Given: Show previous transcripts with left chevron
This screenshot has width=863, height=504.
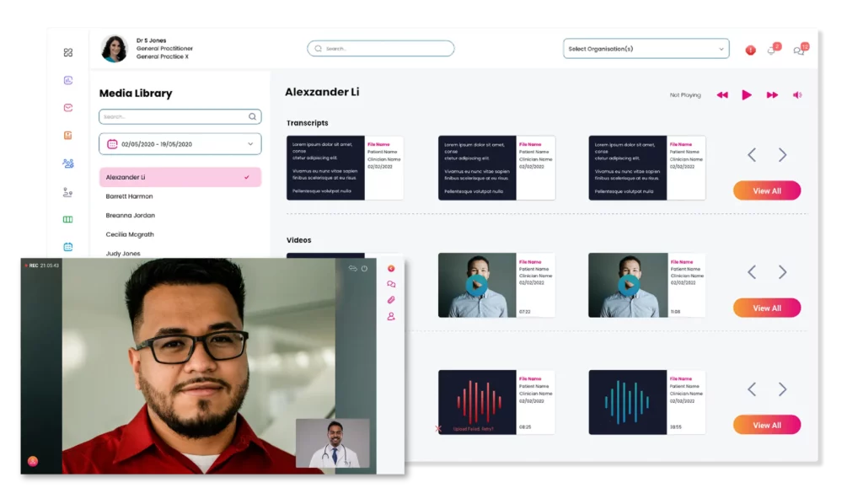Looking at the screenshot, I should click(x=752, y=155).
